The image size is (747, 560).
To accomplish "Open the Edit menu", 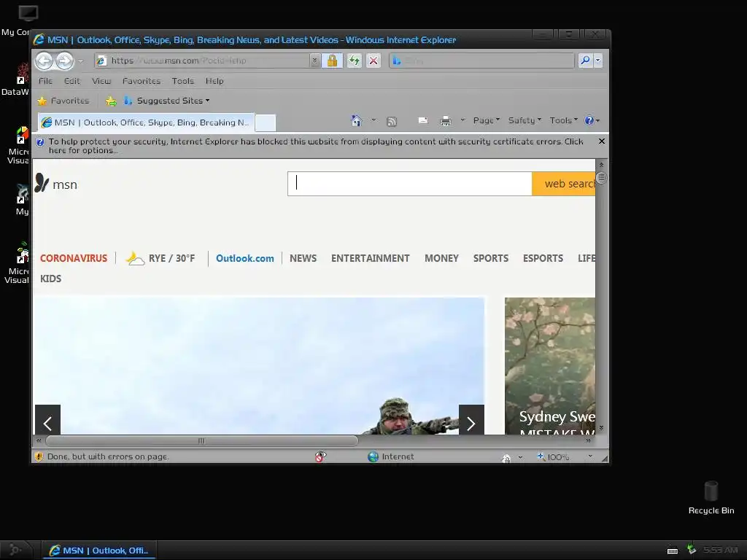I will [x=72, y=81].
